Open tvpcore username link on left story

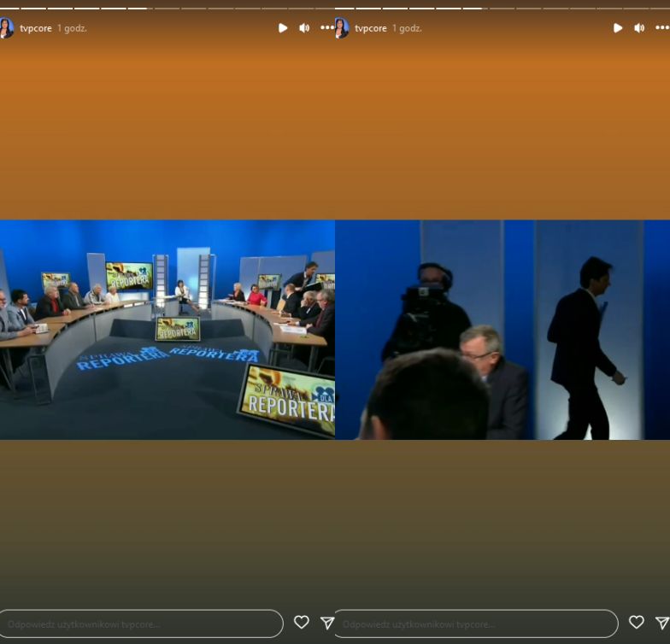pos(36,28)
